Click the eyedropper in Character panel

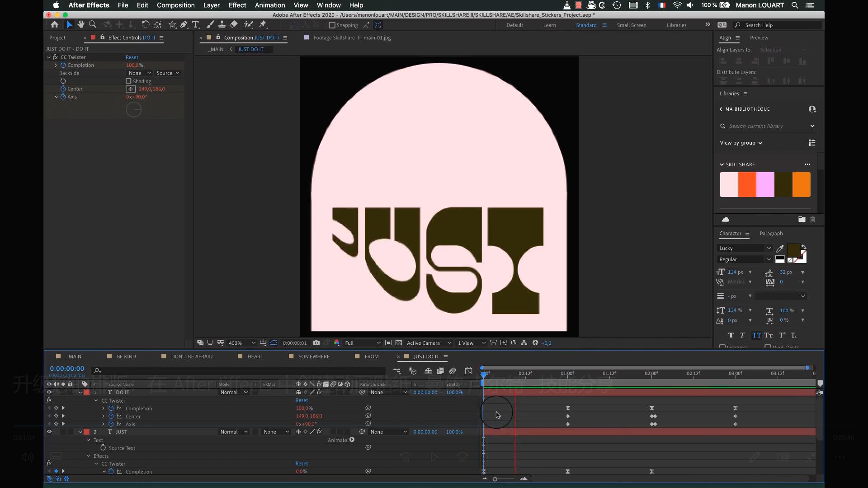point(780,248)
